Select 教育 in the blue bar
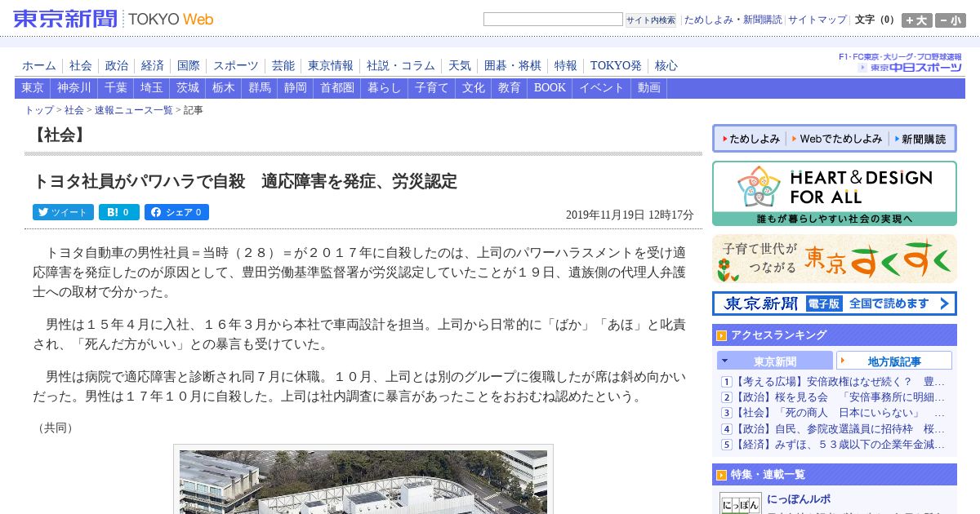The height and width of the screenshot is (514, 980). tap(510, 88)
